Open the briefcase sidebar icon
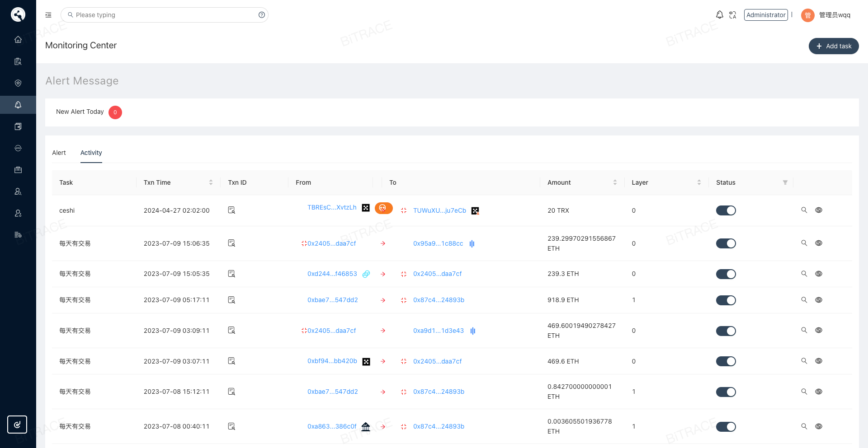 (x=18, y=170)
